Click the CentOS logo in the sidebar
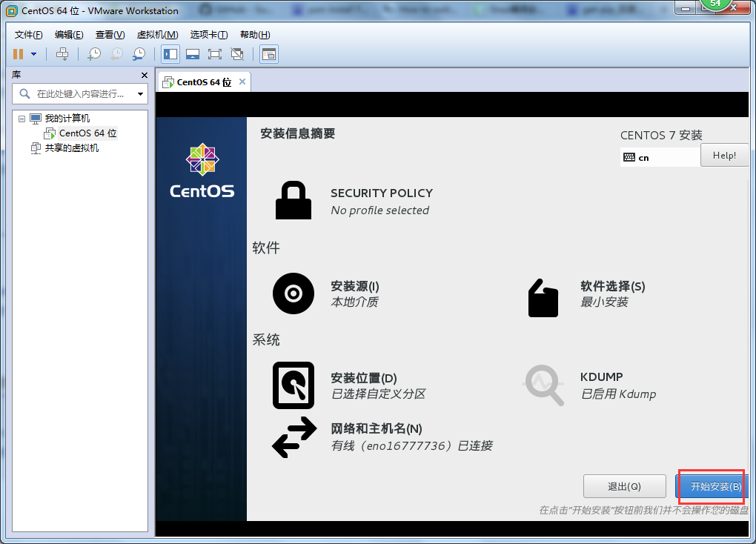Image resolution: width=756 pixels, height=544 pixels. [202, 170]
